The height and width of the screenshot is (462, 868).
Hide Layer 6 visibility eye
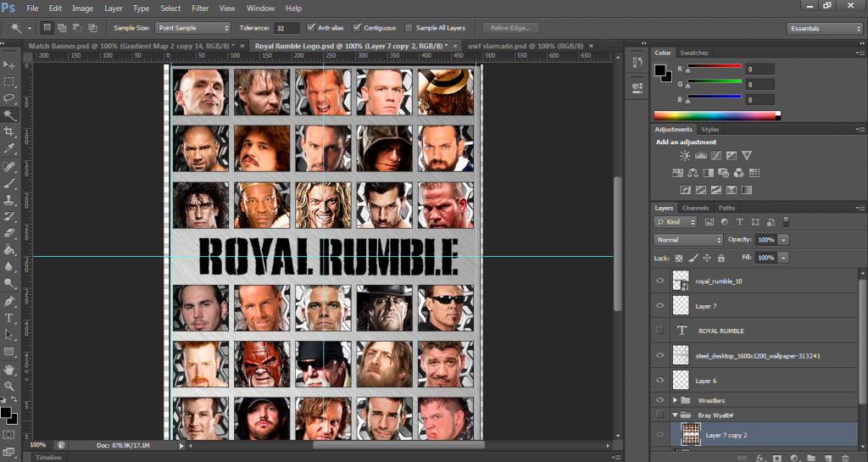pyautogui.click(x=659, y=380)
